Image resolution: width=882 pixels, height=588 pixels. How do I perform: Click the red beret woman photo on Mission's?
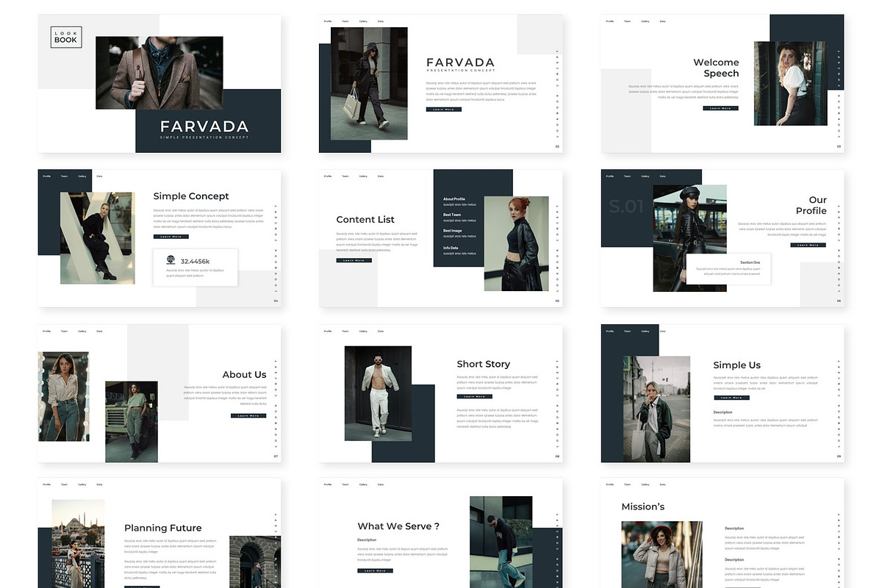coord(661,555)
